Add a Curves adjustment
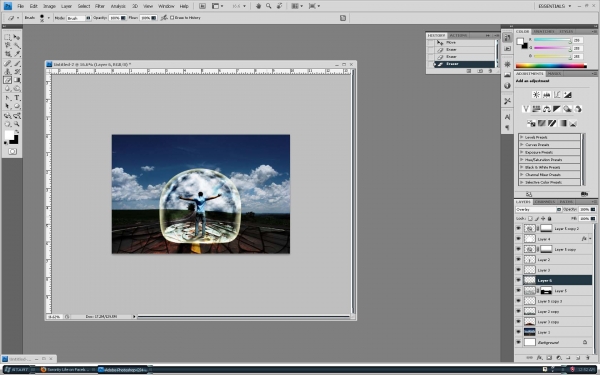Viewport: 600px width, 375px height. (557, 95)
